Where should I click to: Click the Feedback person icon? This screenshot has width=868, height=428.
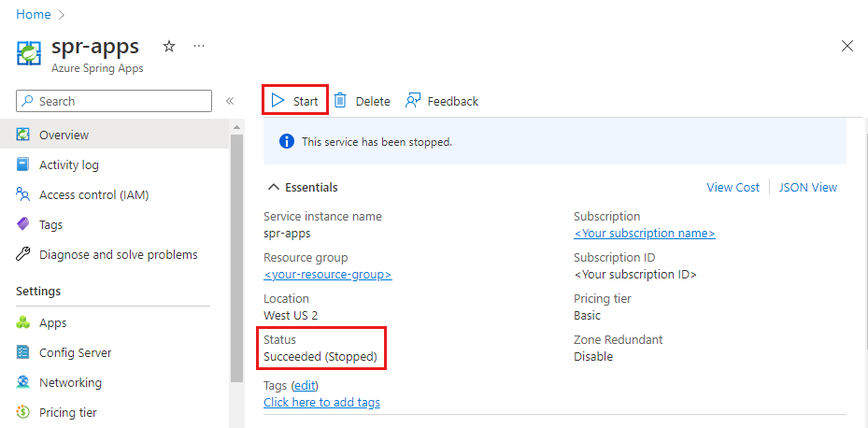[413, 101]
